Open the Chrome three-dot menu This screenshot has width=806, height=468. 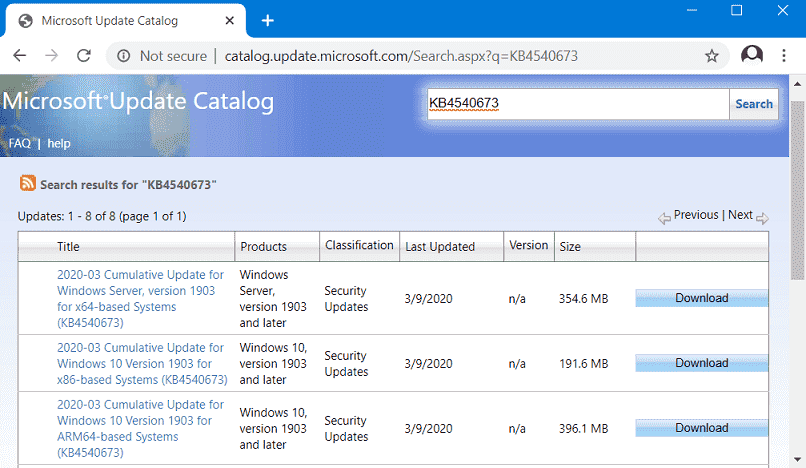(x=783, y=56)
